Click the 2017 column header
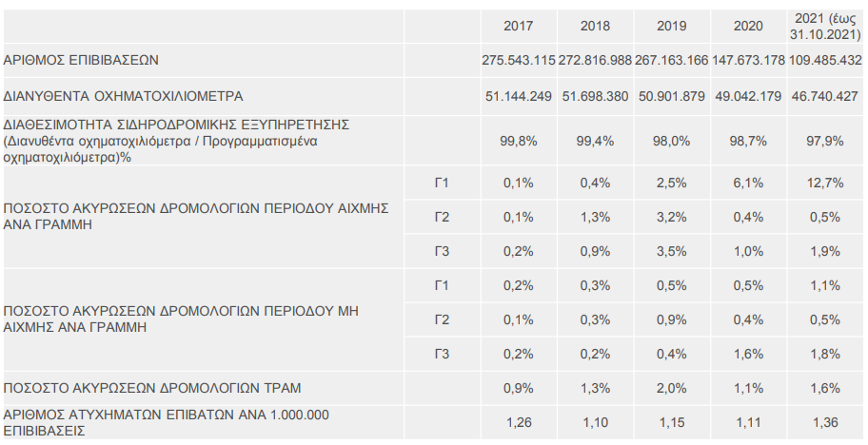The height and width of the screenshot is (445, 868). [x=519, y=27]
